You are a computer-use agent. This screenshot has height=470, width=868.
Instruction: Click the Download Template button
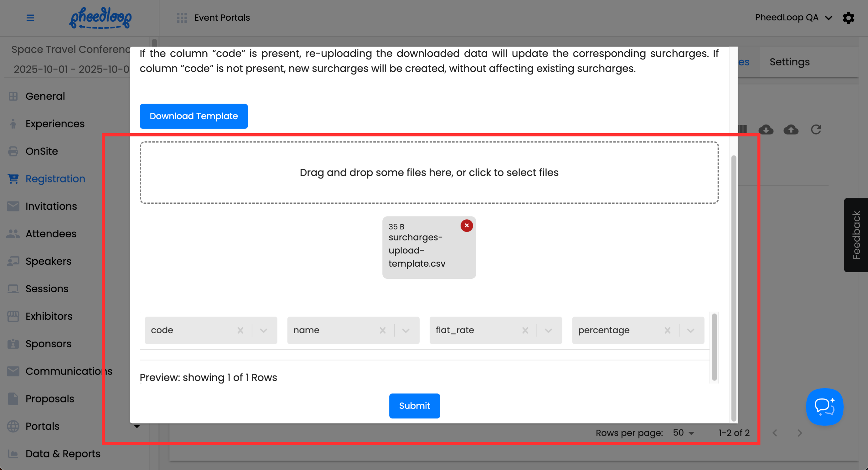tap(194, 116)
